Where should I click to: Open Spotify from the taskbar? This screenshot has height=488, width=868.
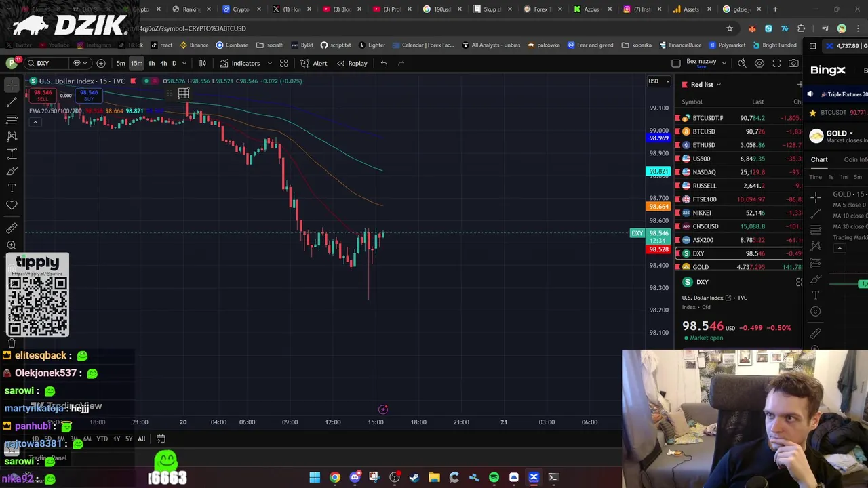pos(494,477)
